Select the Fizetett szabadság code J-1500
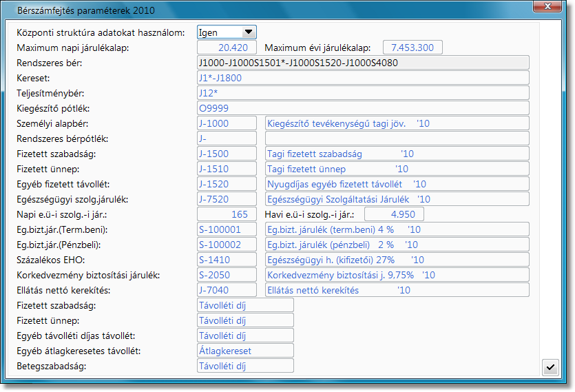 [227, 154]
